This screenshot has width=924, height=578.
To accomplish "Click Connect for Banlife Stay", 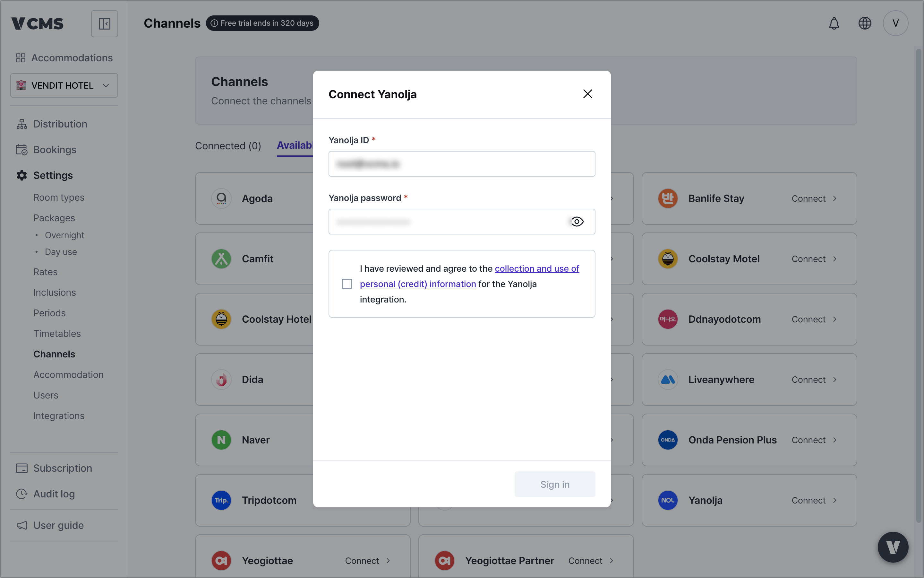I will pyautogui.click(x=809, y=198).
